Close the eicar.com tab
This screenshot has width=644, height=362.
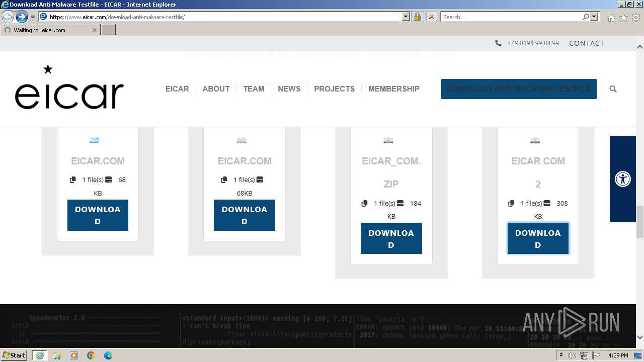(94, 30)
